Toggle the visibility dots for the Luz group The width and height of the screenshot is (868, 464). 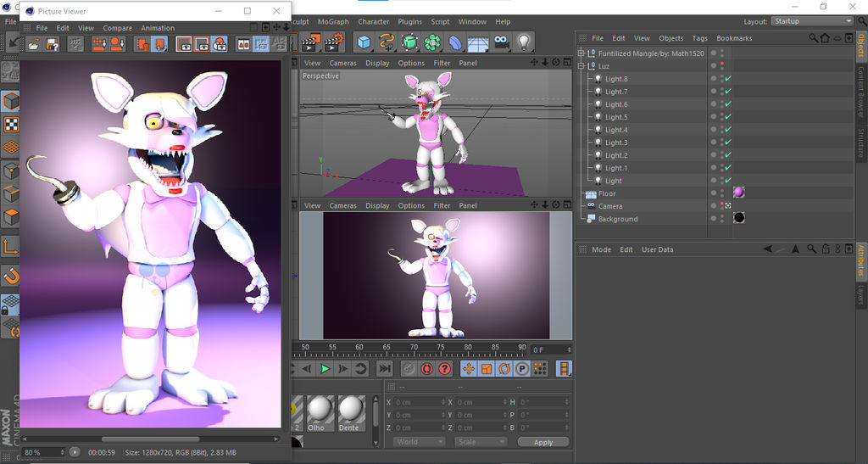click(x=722, y=66)
